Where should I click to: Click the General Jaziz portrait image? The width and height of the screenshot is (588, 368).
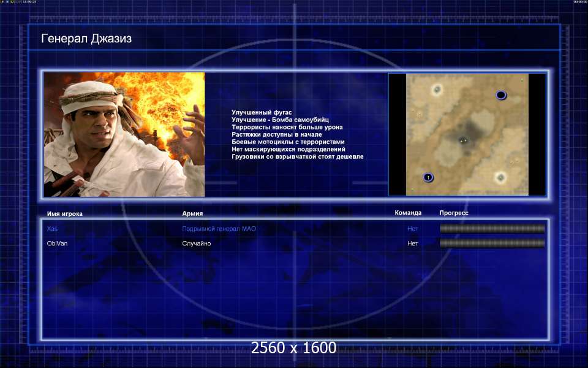pos(124,134)
